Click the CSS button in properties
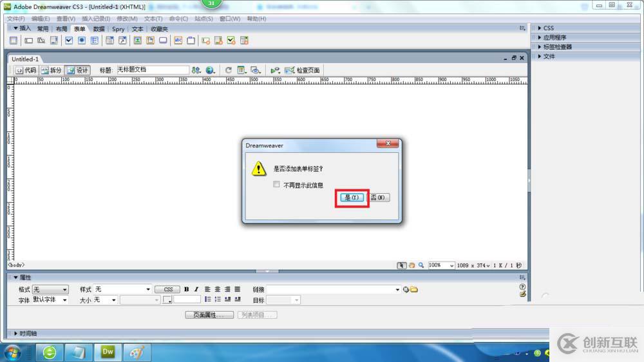Screen dimensions: 644x362 [167, 290]
